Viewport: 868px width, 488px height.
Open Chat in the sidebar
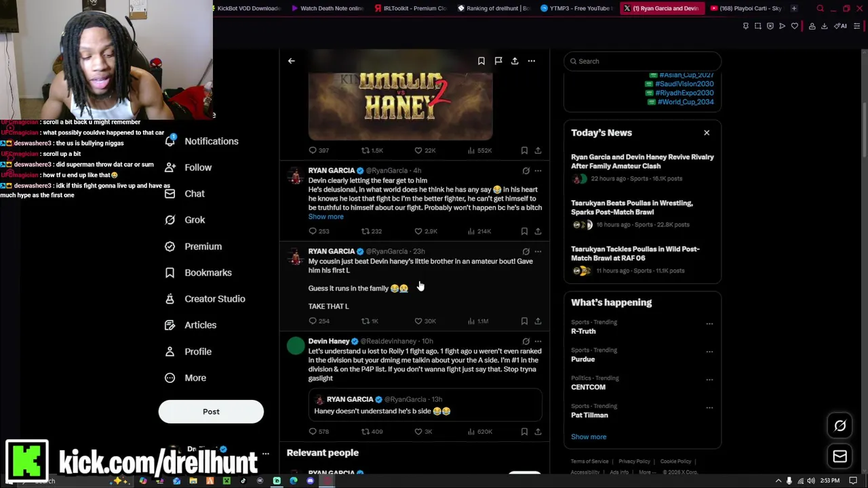[x=184, y=194]
